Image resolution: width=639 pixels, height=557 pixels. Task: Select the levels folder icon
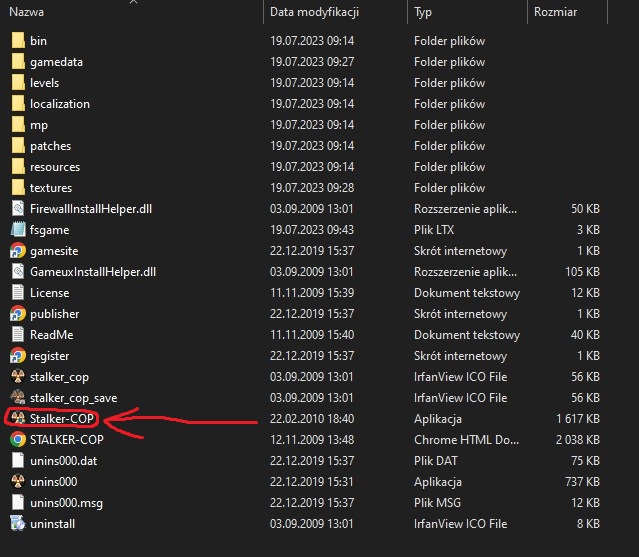(x=18, y=83)
